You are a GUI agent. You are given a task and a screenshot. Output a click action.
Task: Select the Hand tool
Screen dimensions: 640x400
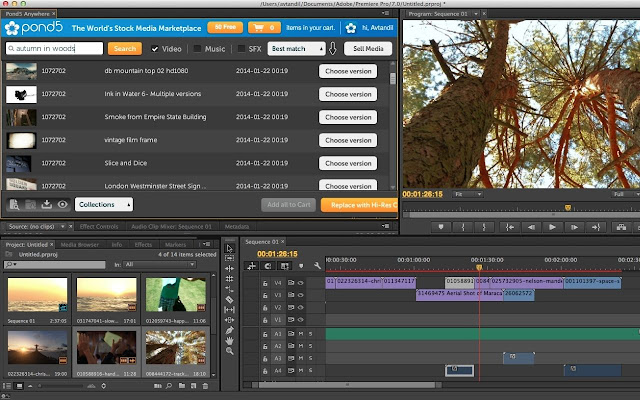(229, 340)
